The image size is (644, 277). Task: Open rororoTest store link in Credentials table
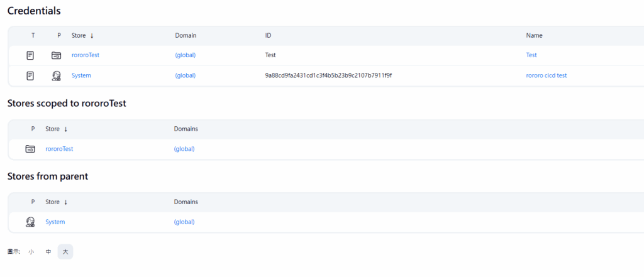(x=86, y=55)
